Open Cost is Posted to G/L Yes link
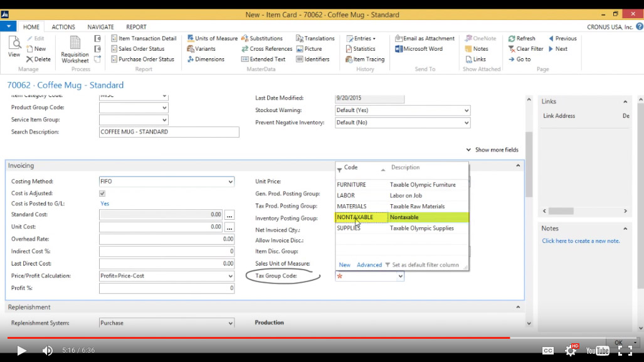Screen dimensions: 644x362 coord(105,204)
